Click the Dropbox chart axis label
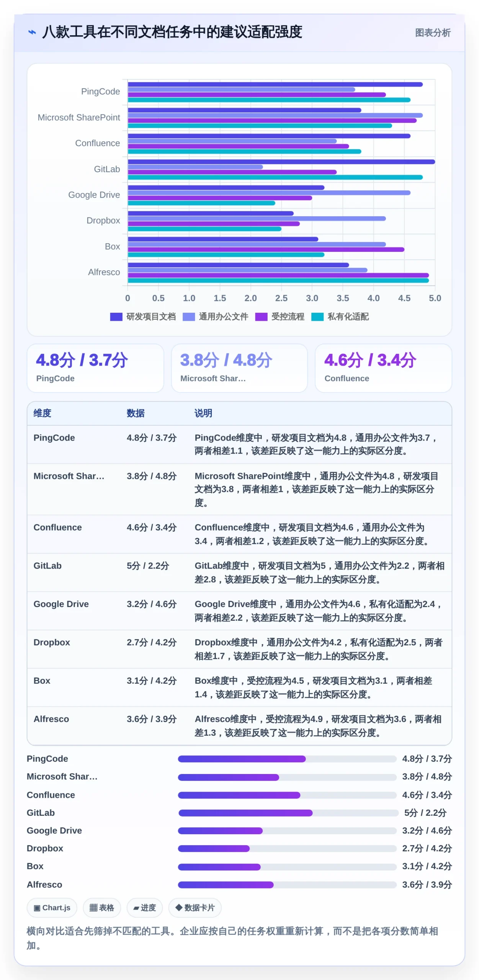The height and width of the screenshot is (980, 479). click(103, 220)
